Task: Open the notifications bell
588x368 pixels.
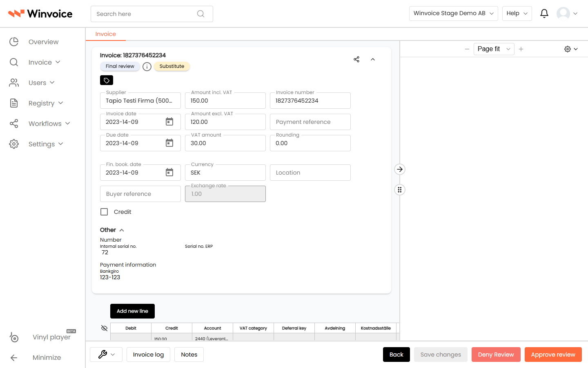Action: [544, 13]
